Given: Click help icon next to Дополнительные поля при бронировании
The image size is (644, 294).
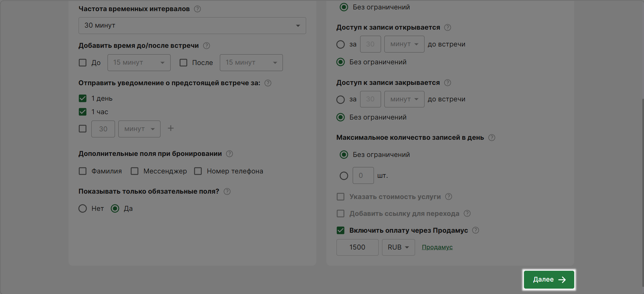Looking at the screenshot, I should coord(229,154).
